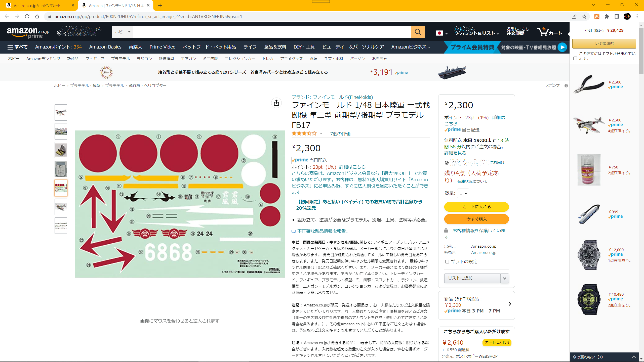Click the delivery location pin icon in header

[59, 33]
